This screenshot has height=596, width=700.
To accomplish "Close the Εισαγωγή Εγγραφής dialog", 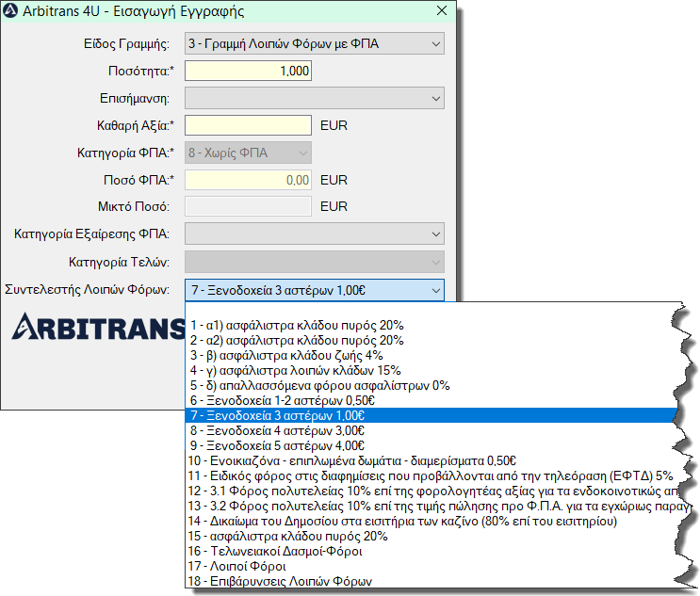I will [x=442, y=10].
